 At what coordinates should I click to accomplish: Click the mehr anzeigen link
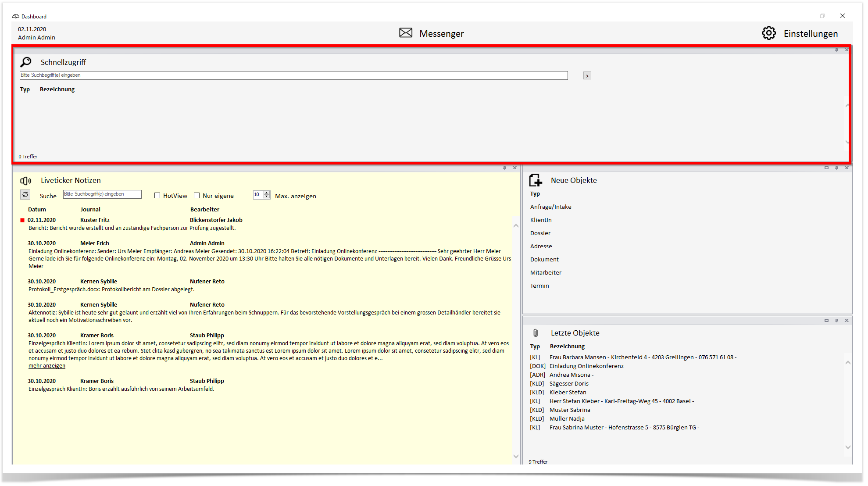coord(47,366)
